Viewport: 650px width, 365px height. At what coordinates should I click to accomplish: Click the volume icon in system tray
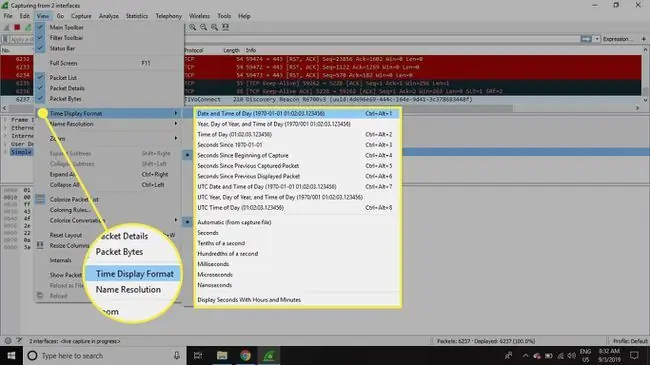point(572,356)
